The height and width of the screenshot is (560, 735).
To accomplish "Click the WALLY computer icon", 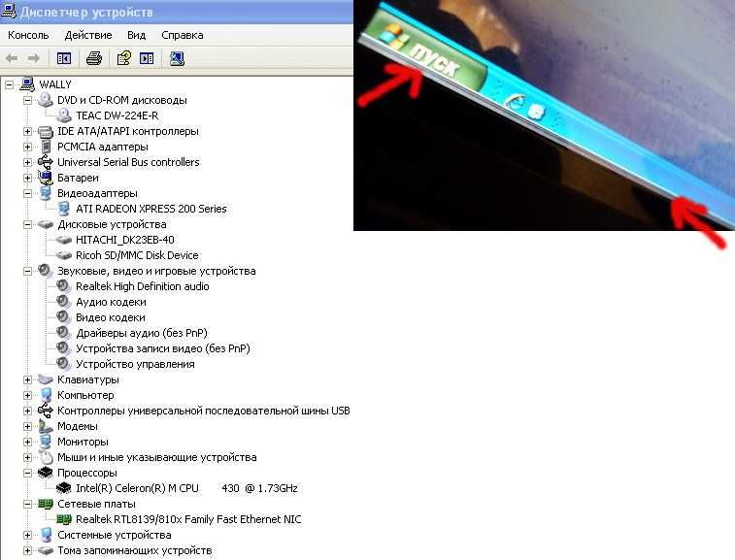I will click(x=27, y=84).
